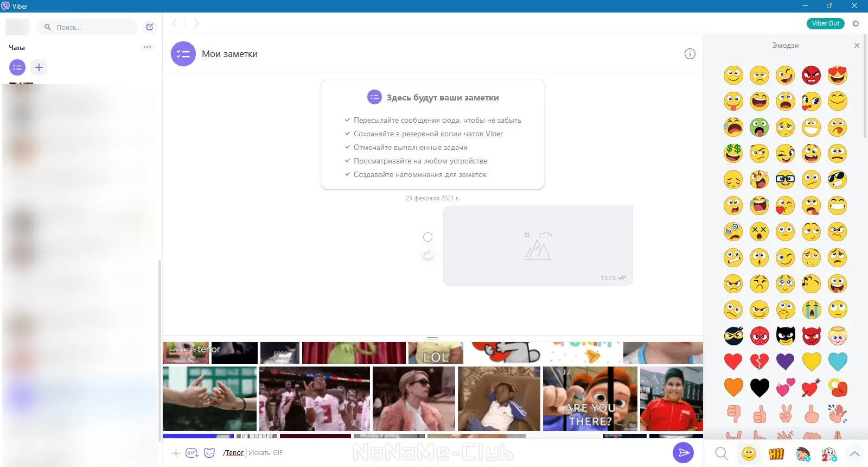The width and height of the screenshot is (868, 467).
Task: Insert the thumbs down emoji
Action: [733, 414]
